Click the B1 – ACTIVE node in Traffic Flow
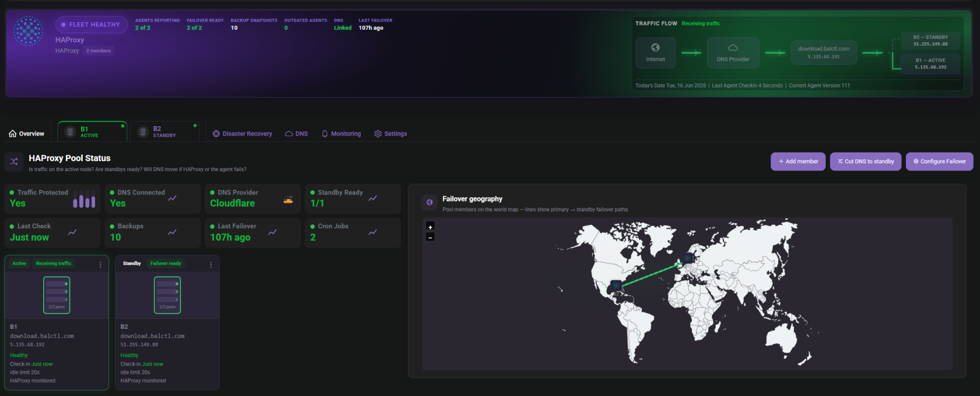The image size is (980, 396). pyautogui.click(x=930, y=64)
